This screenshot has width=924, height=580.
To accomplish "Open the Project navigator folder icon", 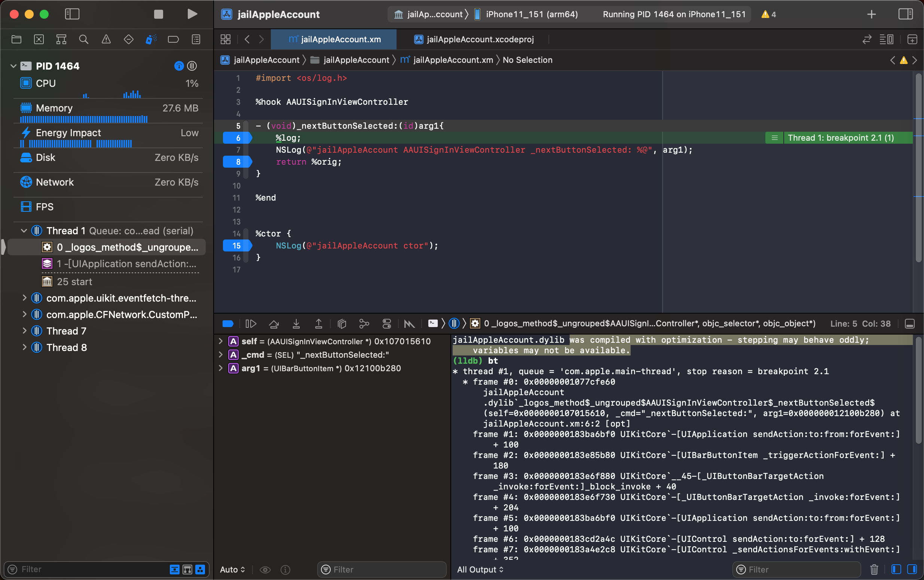I will pos(16,39).
